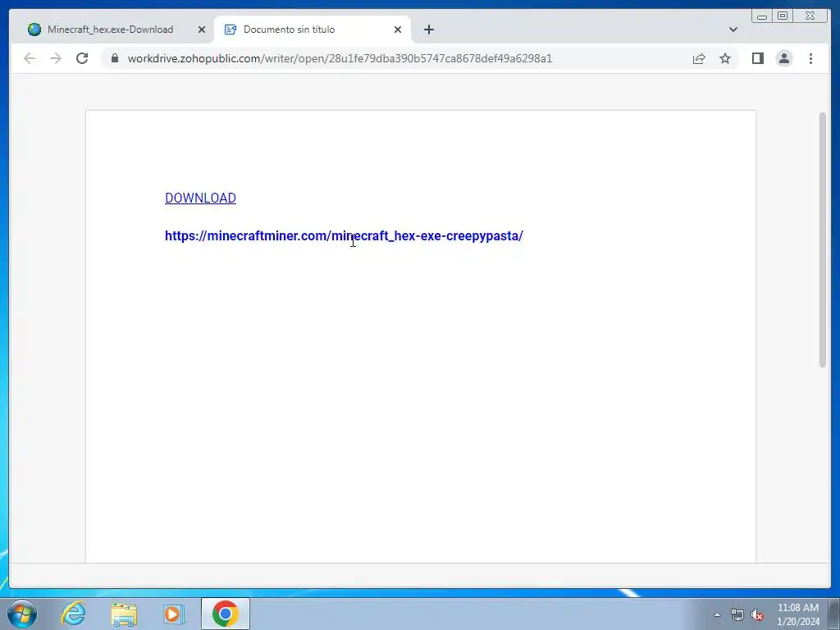Close the Chrome window
The height and width of the screenshot is (630, 840).
810,16
